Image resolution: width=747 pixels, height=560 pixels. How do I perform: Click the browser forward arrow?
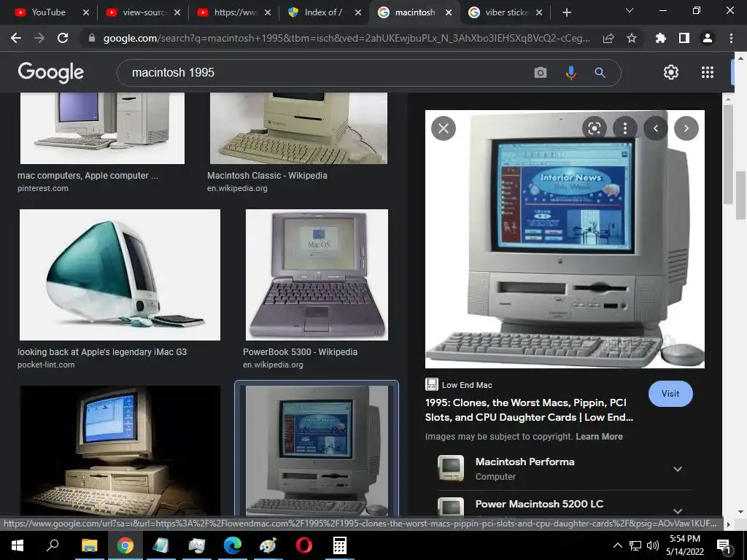click(x=39, y=38)
